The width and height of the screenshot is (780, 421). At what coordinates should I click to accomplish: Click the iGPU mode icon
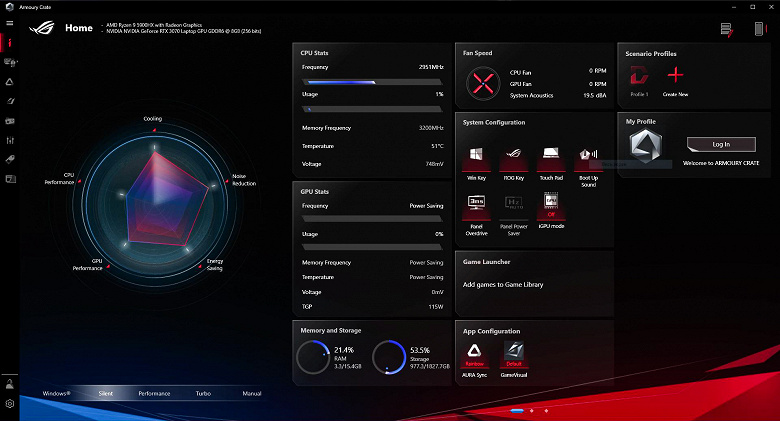[551, 204]
